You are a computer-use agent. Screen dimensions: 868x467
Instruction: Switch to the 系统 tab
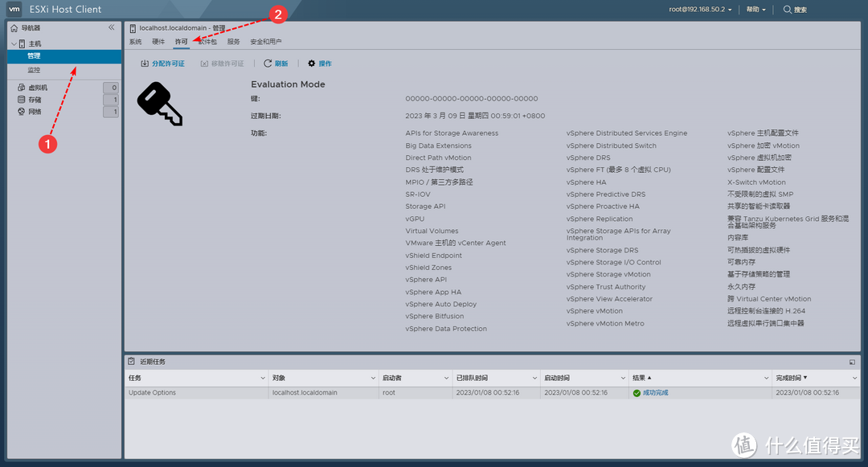[x=137, y=41]
